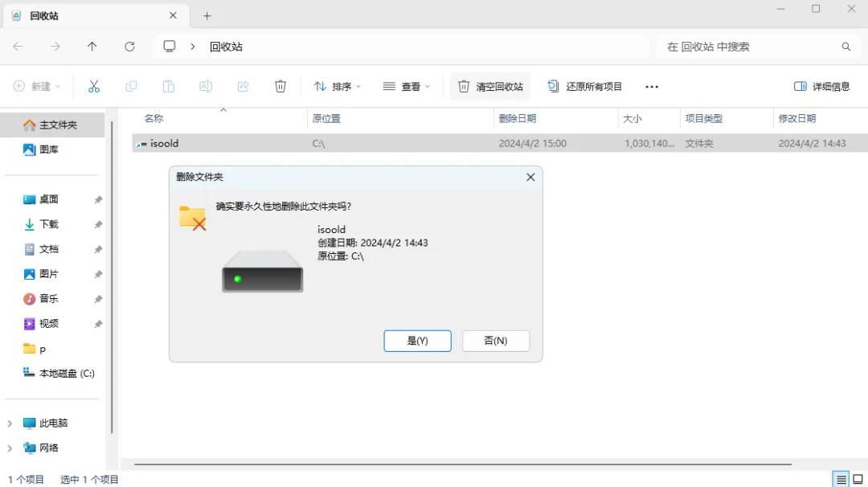Click the 回收站 breadcrumb in address bar
The width and height of the screenshot is (868, 487).
pyautogui.click(x=226, y=47)
